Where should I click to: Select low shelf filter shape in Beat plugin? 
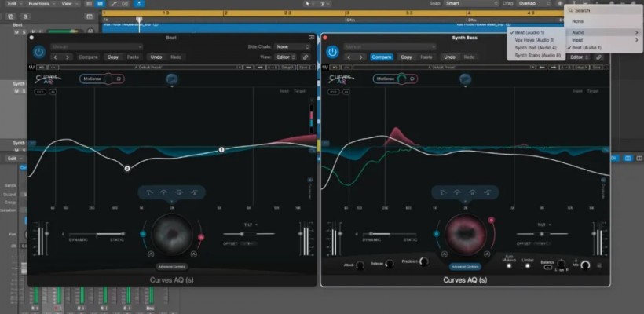pyautogui.click(x=150, y=192)
